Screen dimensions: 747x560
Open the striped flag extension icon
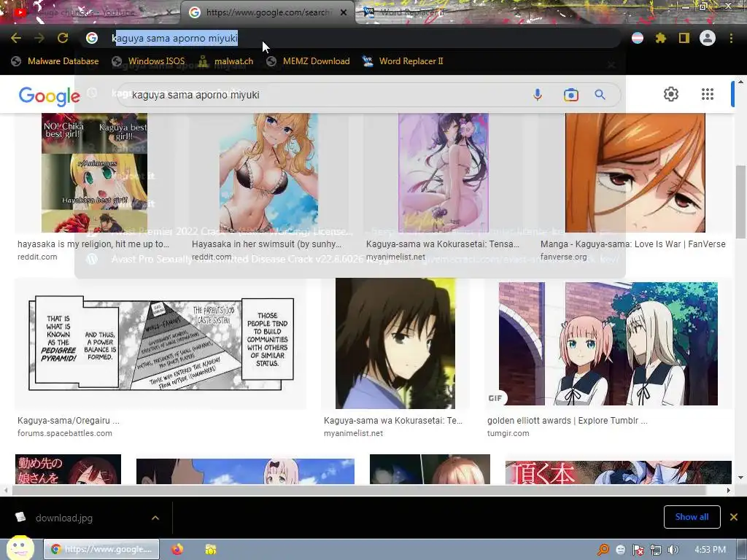click(638, 38)
